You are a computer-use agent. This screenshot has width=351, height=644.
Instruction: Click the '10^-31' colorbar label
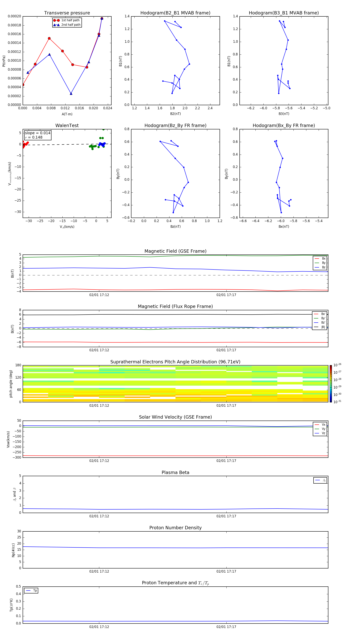pos(337,402)
